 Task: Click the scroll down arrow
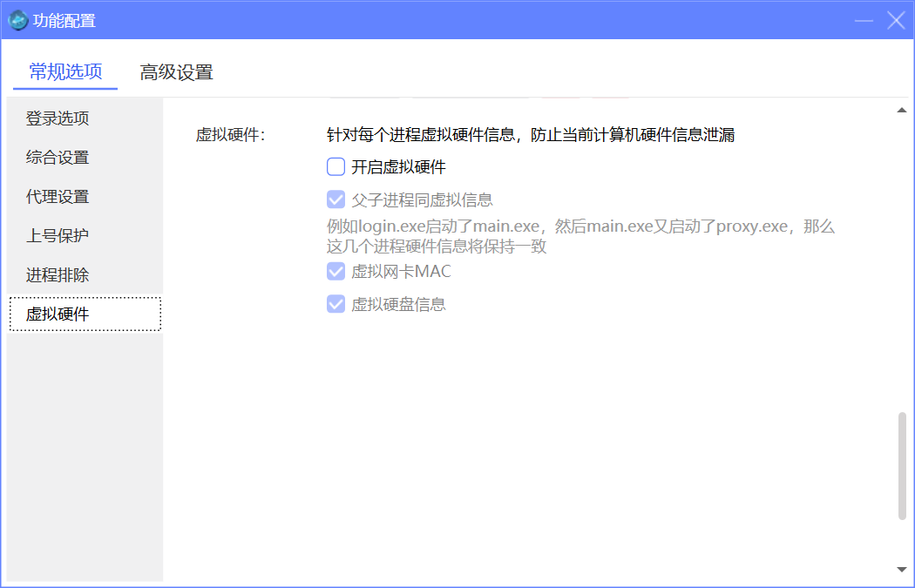tap(902, 570)
